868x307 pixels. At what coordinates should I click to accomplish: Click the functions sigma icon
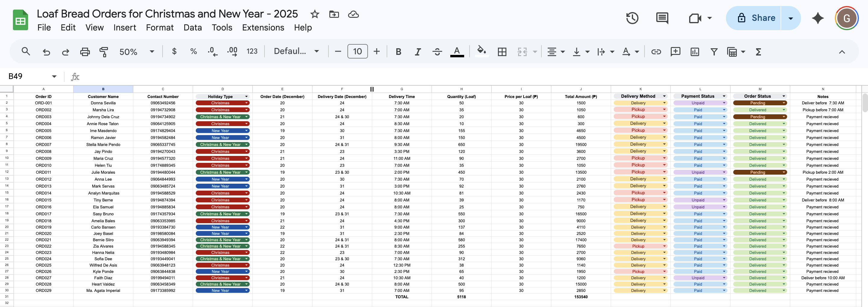(x=758, y=52)
